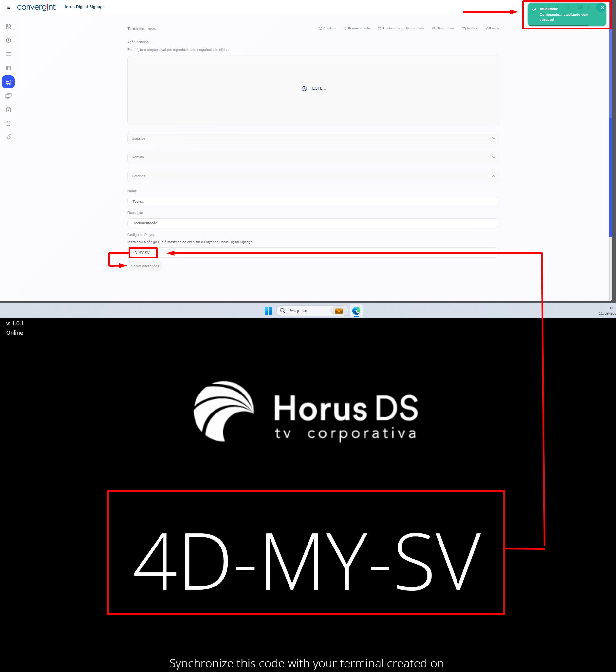Click the Inativar visibility toggle

[x=470, y=29]
